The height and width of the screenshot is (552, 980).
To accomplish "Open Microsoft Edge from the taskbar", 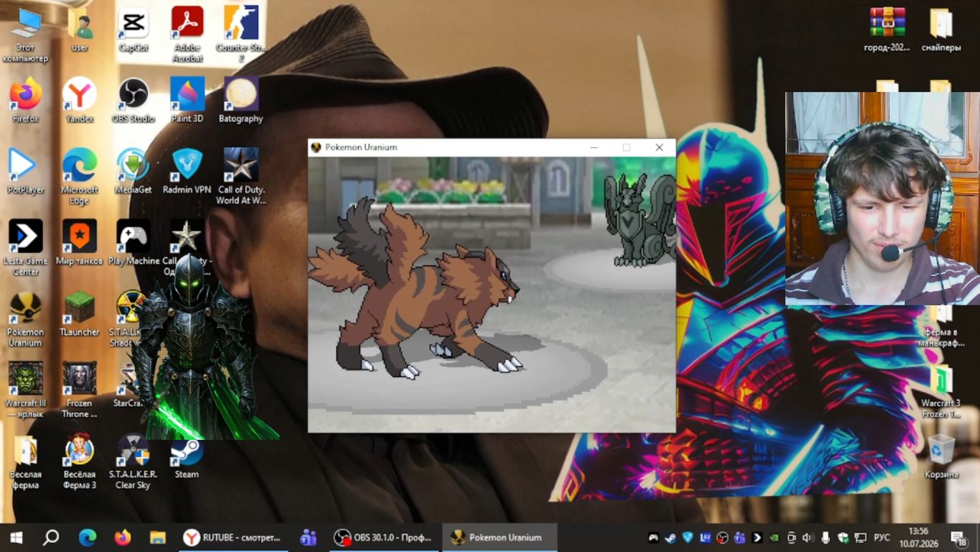I will 88,538.
